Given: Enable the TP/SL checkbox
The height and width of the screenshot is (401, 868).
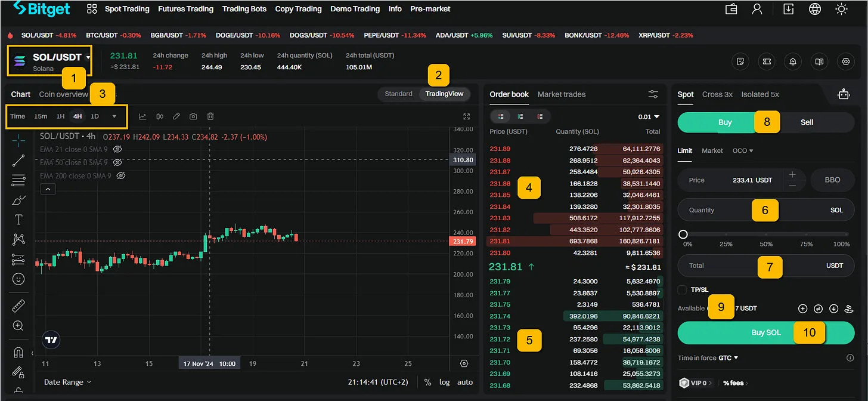Looking at the screenshot, I should 681,289.
